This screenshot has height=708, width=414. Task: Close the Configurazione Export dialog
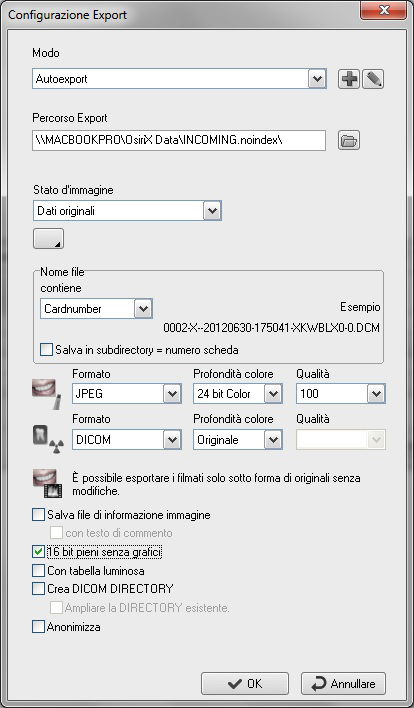pos(384,11)
